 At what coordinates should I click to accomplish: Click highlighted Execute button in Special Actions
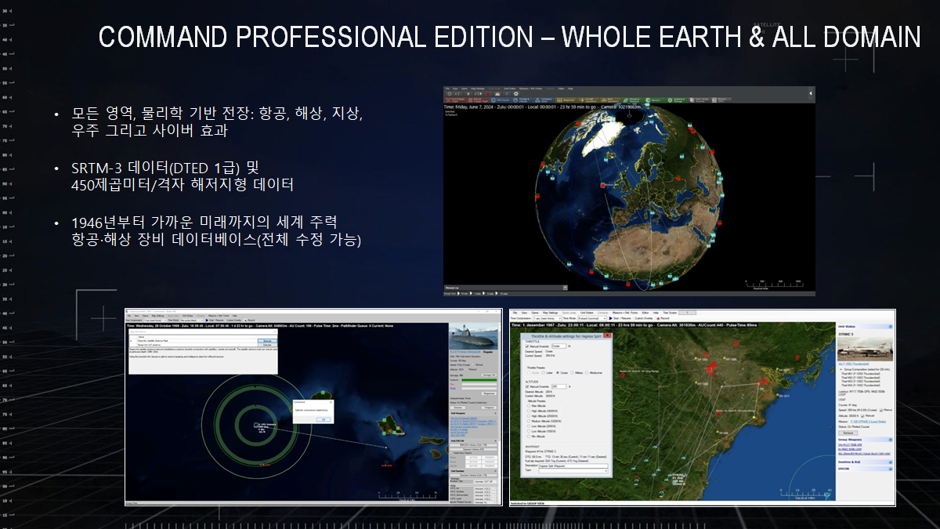pyautogui.click(x=267, y=341)
